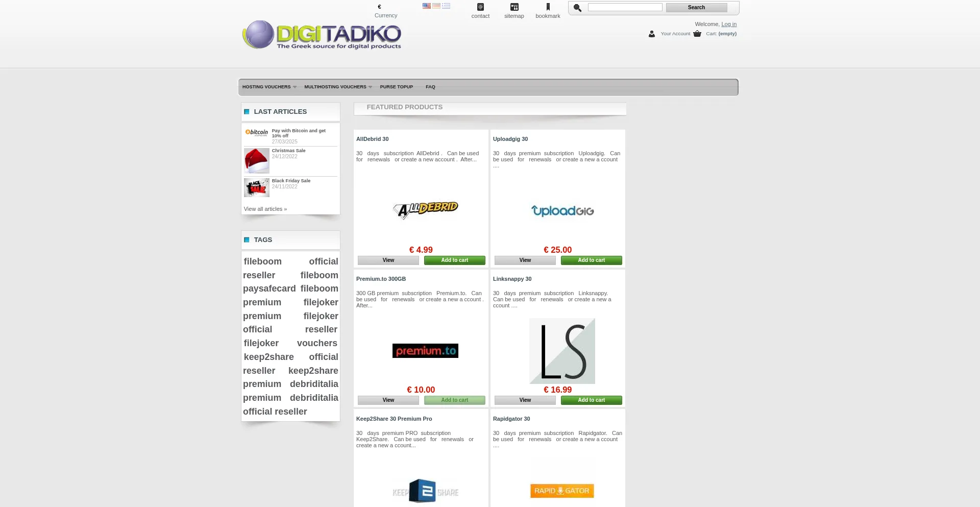
Task: Add AllDebrid 30 to cart
Action: 454,260
